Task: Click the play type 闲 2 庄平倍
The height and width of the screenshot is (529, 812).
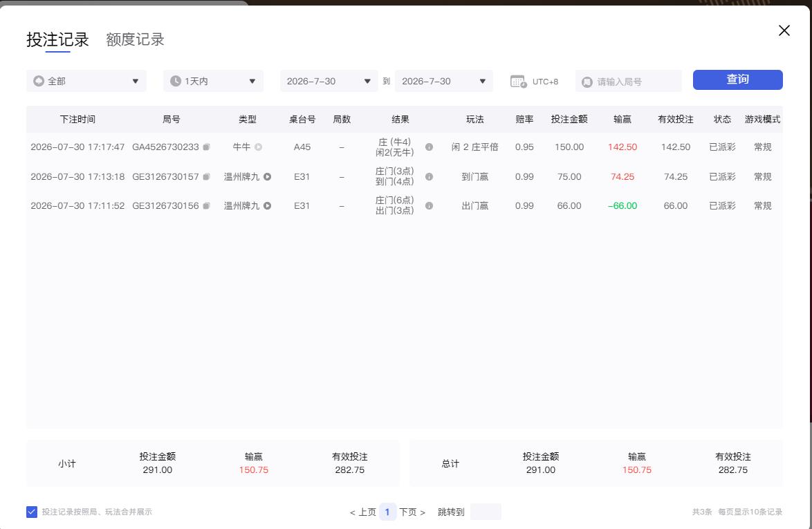Action: (x=475, y=147)
